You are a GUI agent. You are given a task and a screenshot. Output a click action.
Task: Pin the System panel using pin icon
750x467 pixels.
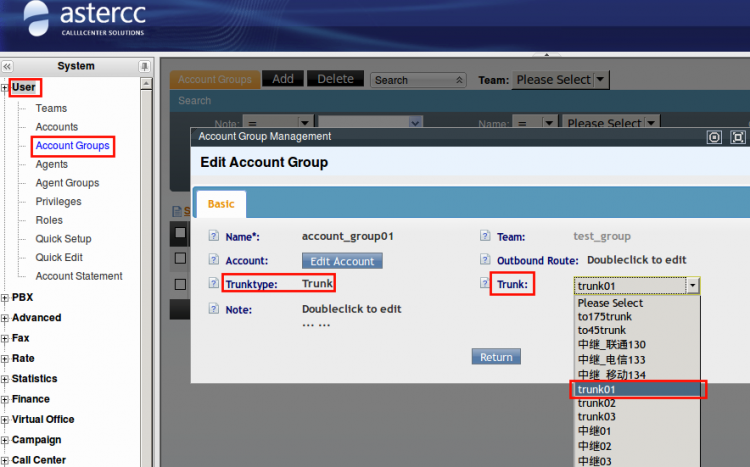(144, 66)
